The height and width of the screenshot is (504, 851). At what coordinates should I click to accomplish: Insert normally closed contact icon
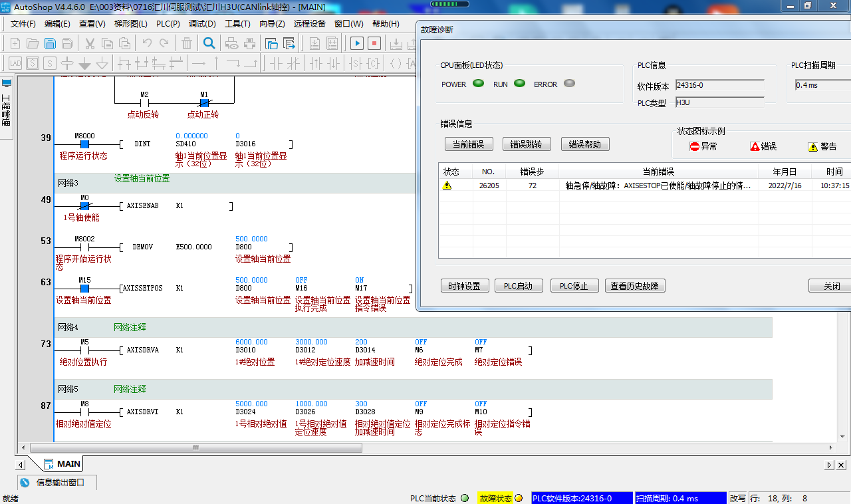[293, 63]
